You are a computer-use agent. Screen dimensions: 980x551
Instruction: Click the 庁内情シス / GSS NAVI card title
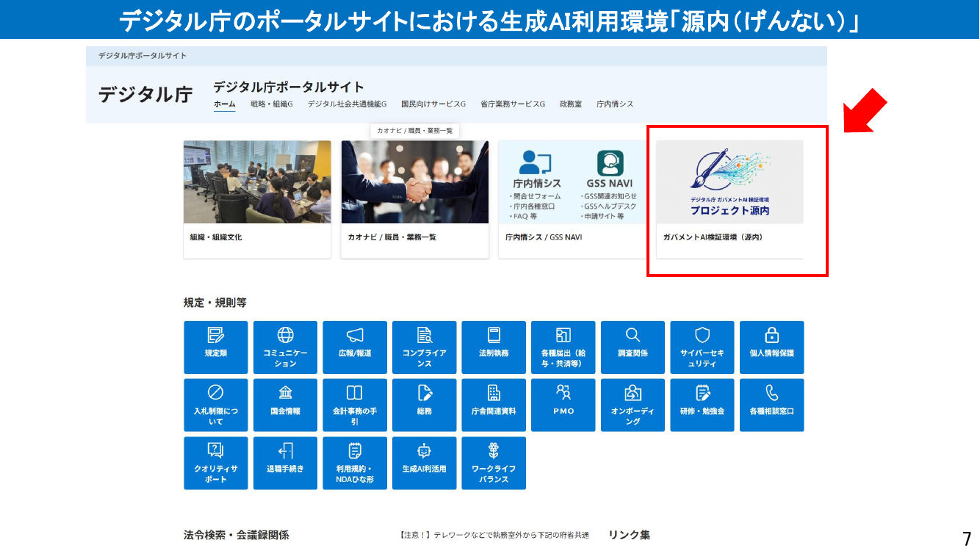(544, 237)
